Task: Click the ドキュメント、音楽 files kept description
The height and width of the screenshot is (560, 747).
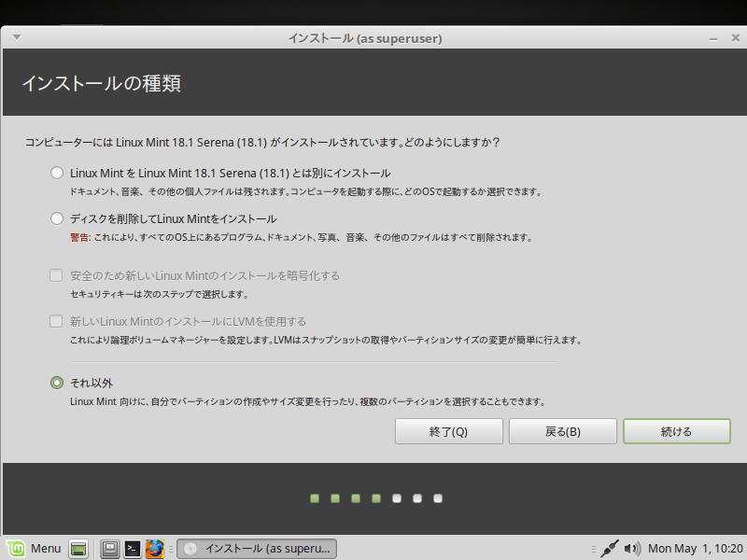Action: point(306,191)
